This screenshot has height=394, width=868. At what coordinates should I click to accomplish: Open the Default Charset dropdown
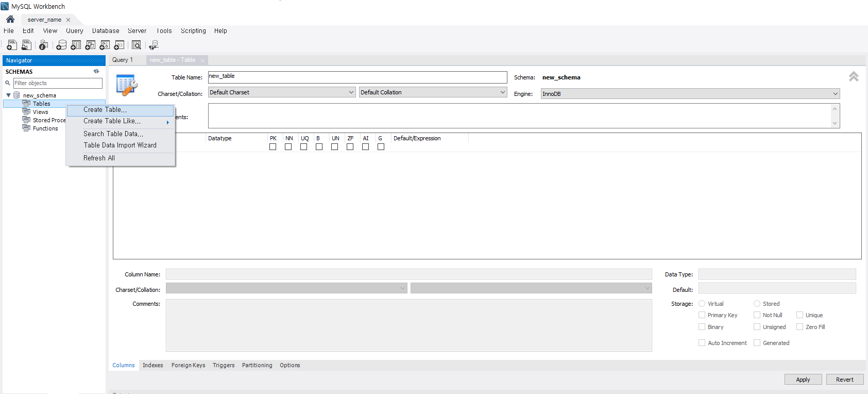click(x=282, y=92)
